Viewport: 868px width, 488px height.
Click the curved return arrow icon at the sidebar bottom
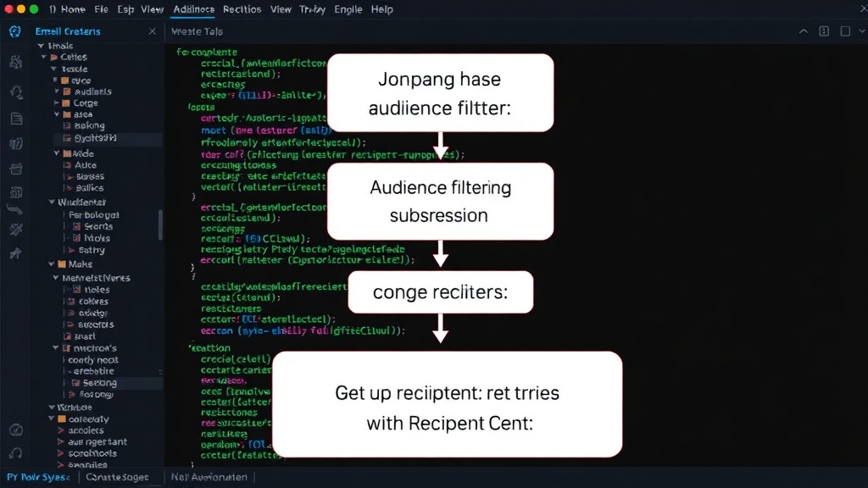[x=15, y=454]
